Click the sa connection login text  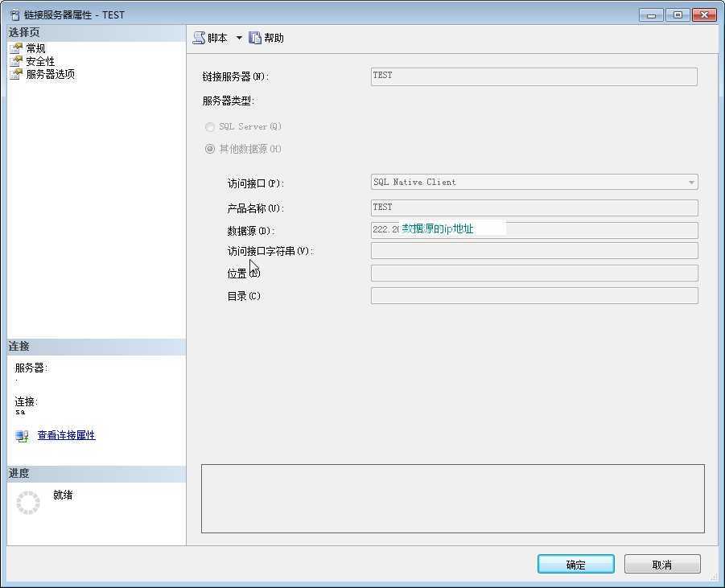pyautogui.click(x=20, y=412)
